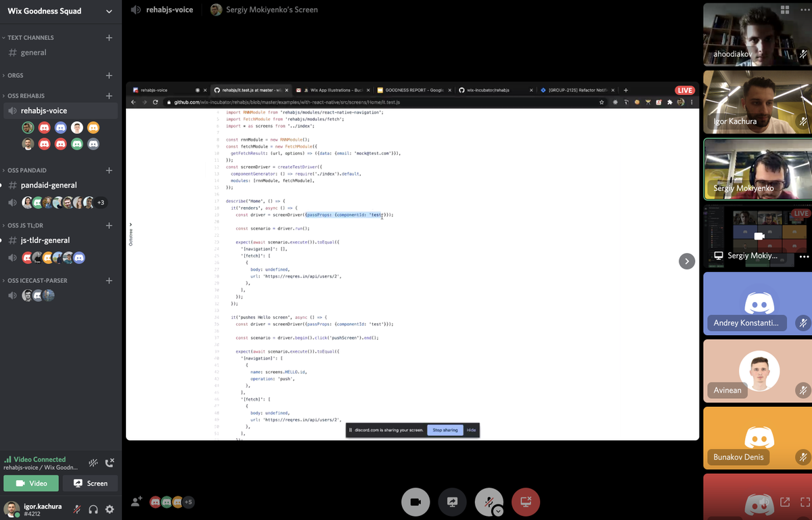Select the Igor Kachura video tile
812x520 pixels.
pos(757,102)
